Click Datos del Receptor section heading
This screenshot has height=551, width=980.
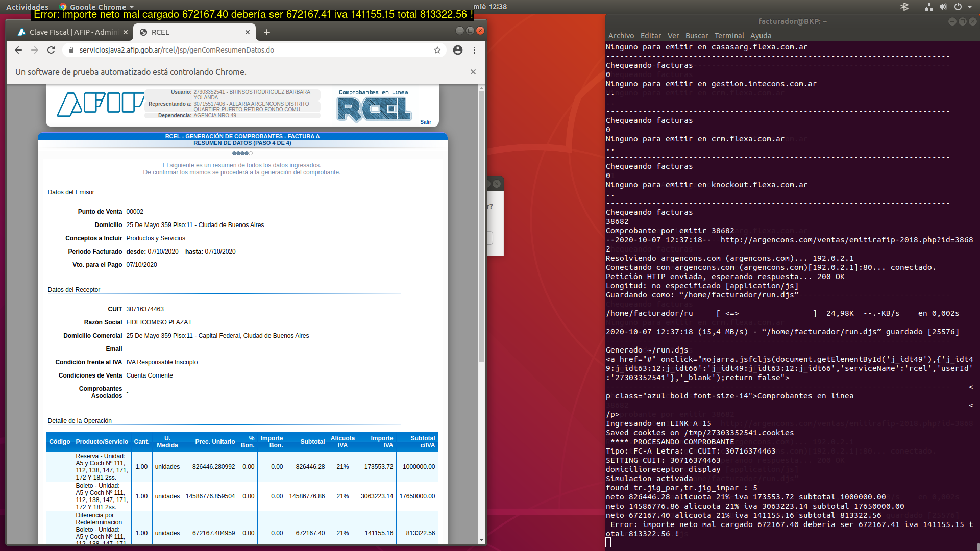point(73,290)
